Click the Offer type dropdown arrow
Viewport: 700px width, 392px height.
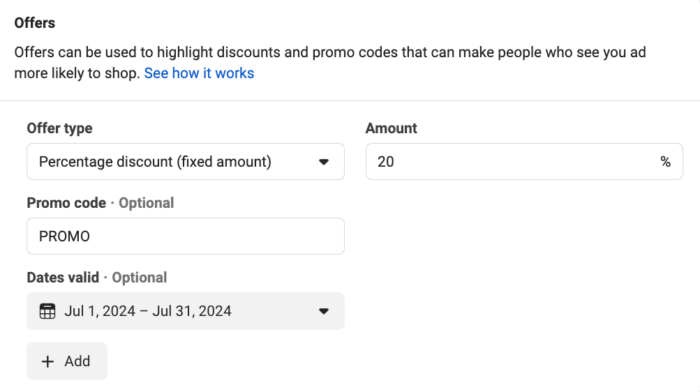tap(324, 162)
